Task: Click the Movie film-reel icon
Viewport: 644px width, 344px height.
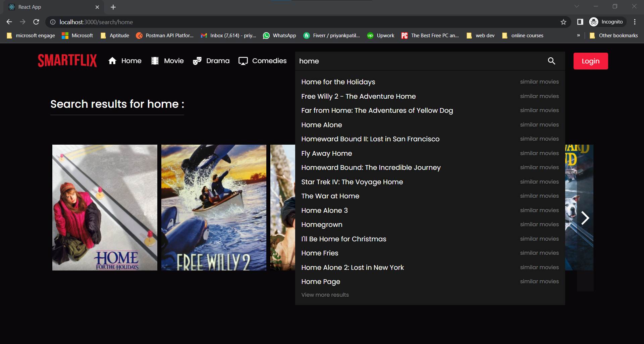Action: [155, 61]
